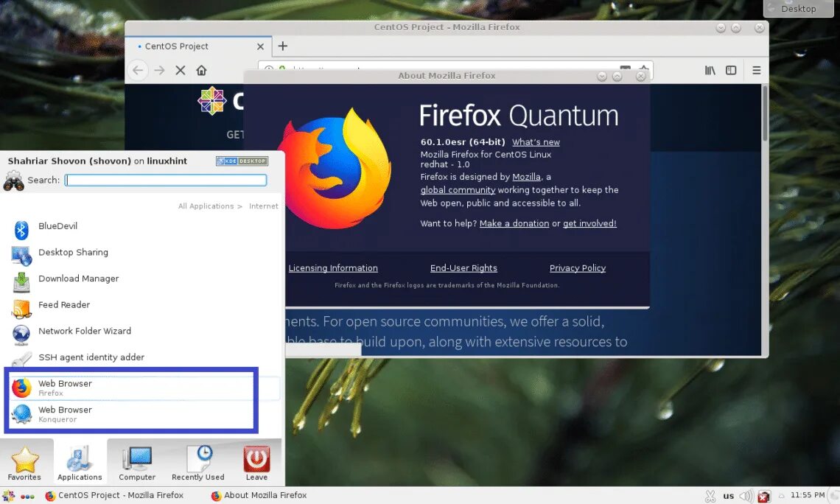Click the Firefox forward arrow button
This screenshot has height=504, width=840.
tap(159, 70)
